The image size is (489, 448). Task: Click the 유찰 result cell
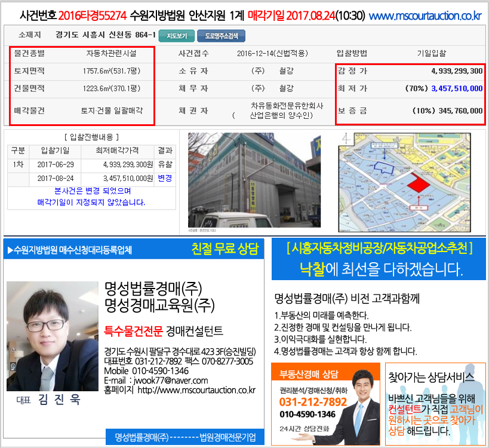pyautogui.click(x=165, y=164)
